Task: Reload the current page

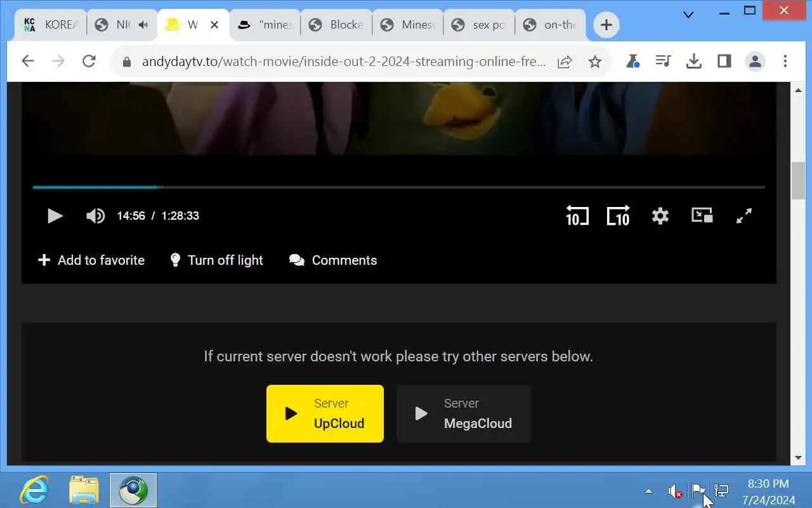Action: [x=89, y=62]
